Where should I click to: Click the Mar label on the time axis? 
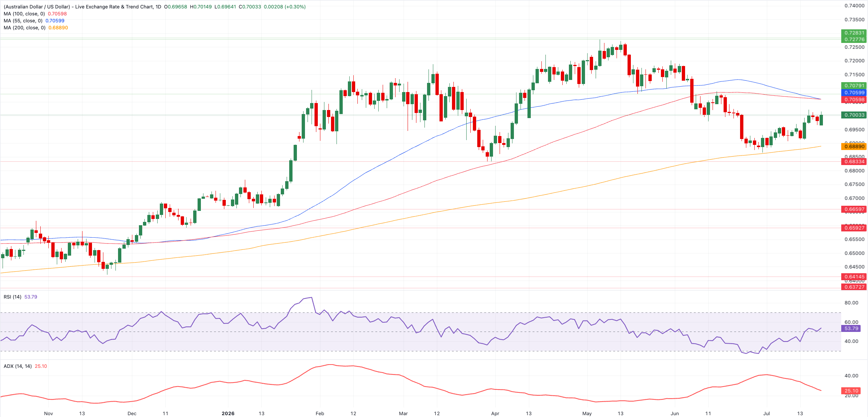pyautogui.click(x=403, y=413)
